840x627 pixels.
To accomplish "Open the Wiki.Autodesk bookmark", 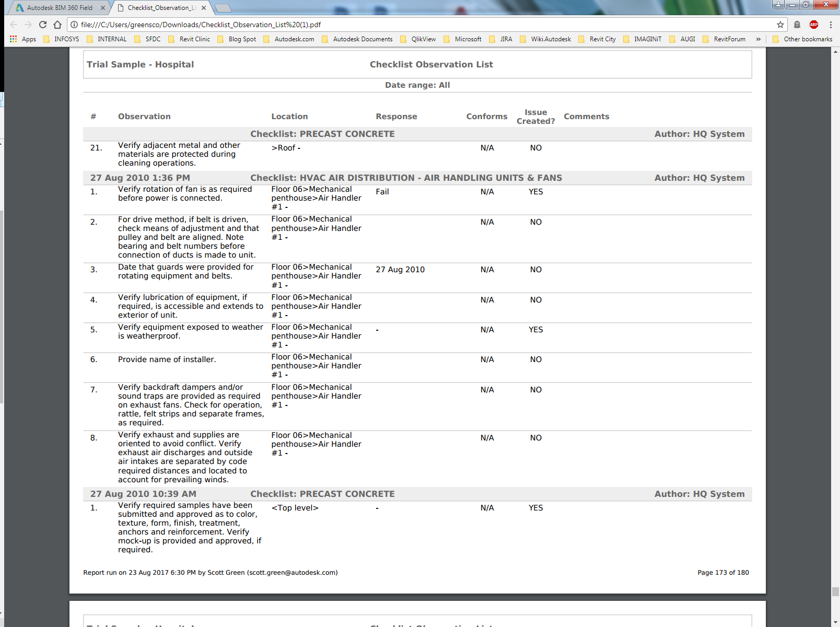I will 550,39.
